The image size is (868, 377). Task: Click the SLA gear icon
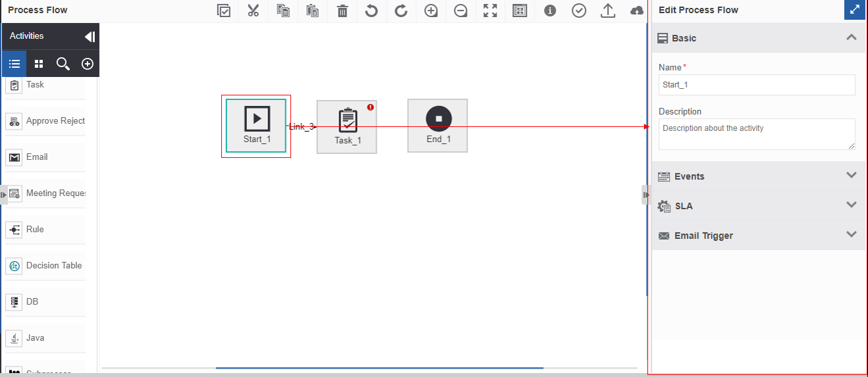point(664,206)
